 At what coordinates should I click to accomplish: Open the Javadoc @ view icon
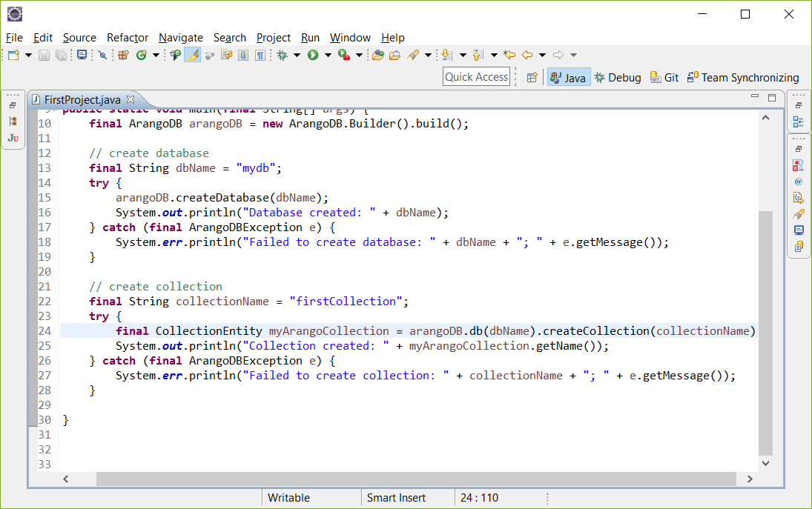coord(799,182)
